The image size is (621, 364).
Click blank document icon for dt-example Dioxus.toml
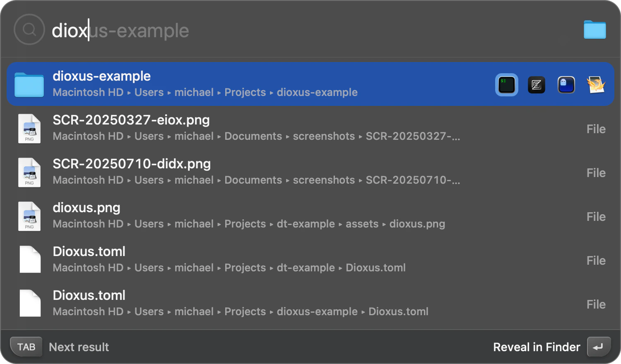coord(30,260)
